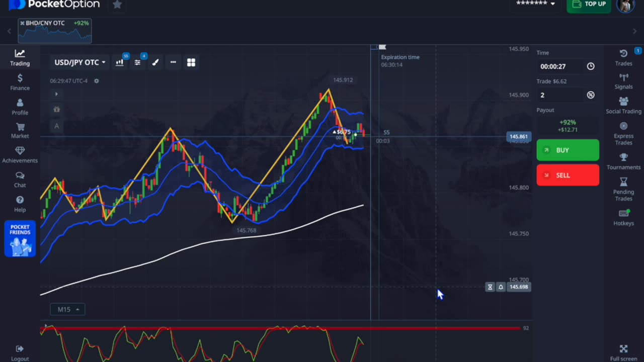Toggle the percent trade amount mode
The width and height of the screenshot is (644, 362).
pos(591,95)
